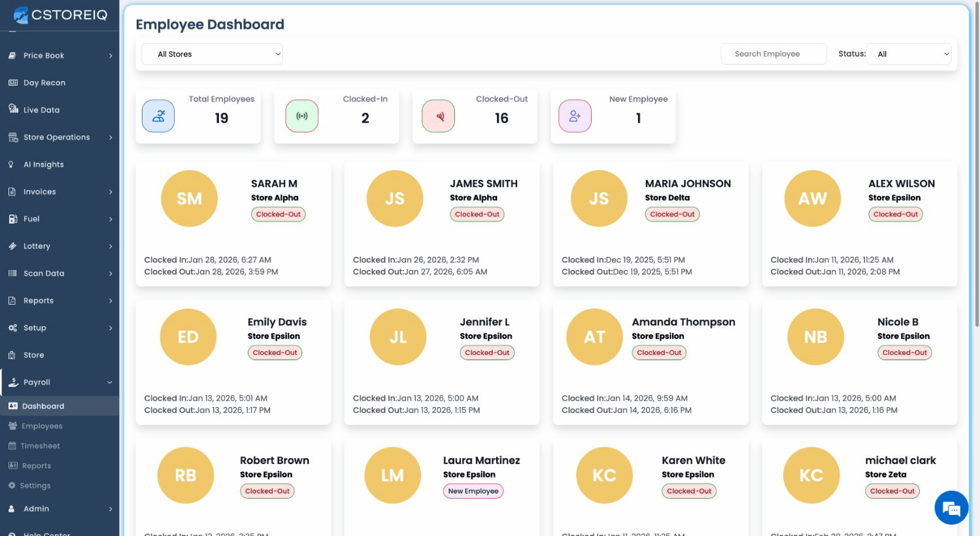Click the Search Employee field

click(x=773, y=54)
